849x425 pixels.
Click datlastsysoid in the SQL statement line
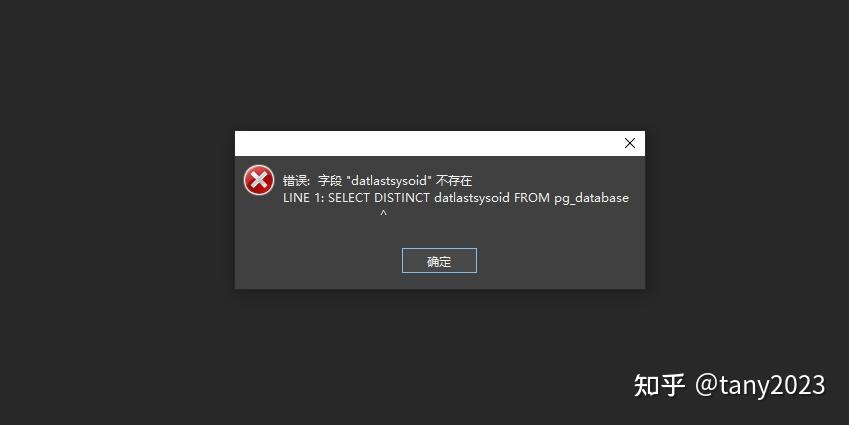click(472, 198)
